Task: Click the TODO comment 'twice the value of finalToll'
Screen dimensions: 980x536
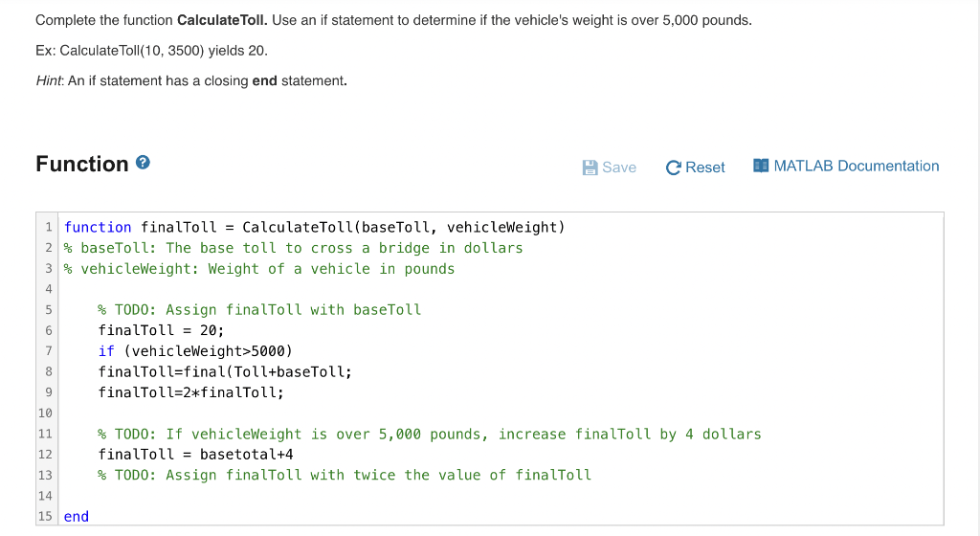Action: click(x=345, y=475)
